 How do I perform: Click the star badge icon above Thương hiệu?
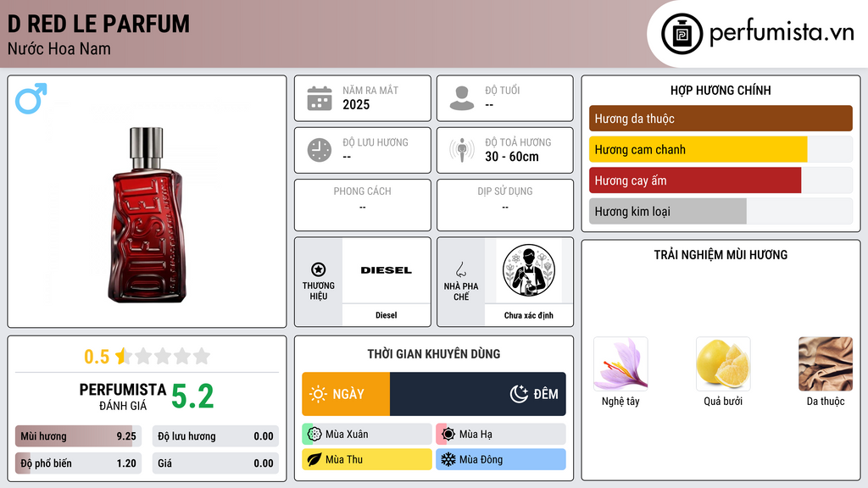(319, 269)
